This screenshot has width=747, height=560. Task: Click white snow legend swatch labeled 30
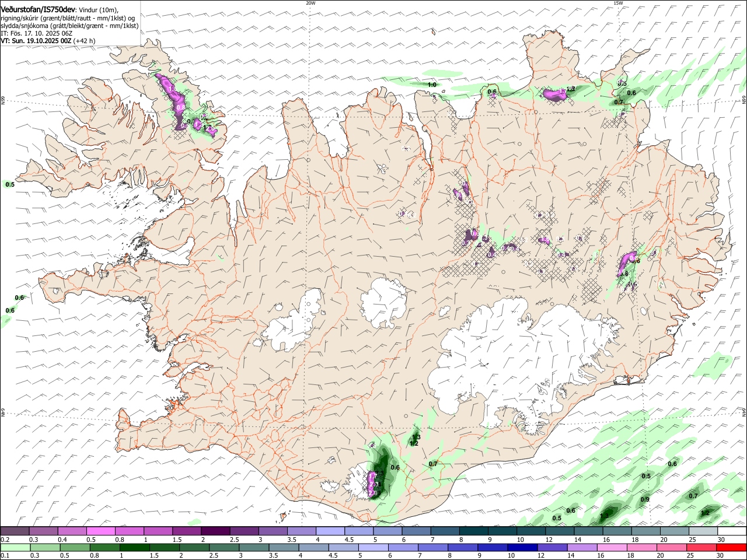732,531
